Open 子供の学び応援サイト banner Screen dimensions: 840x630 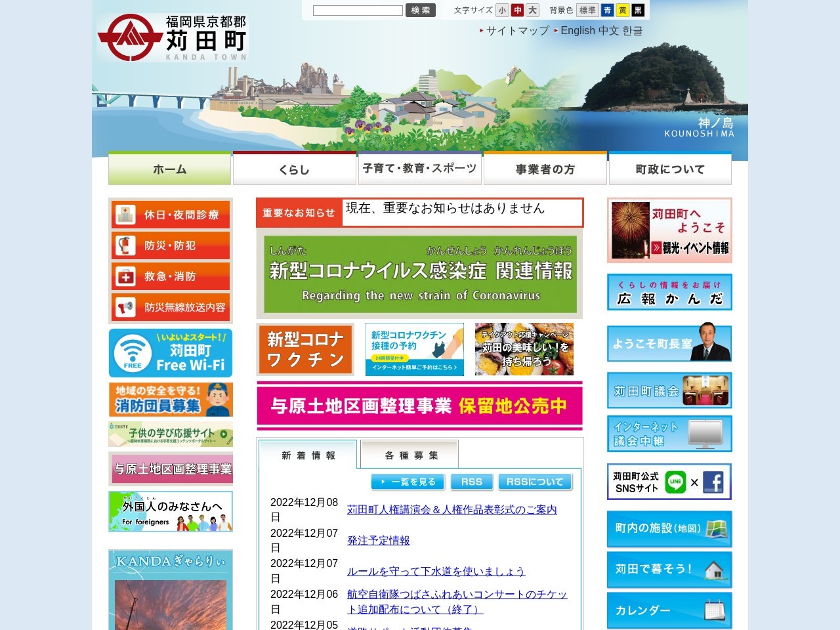coord(171,434)
